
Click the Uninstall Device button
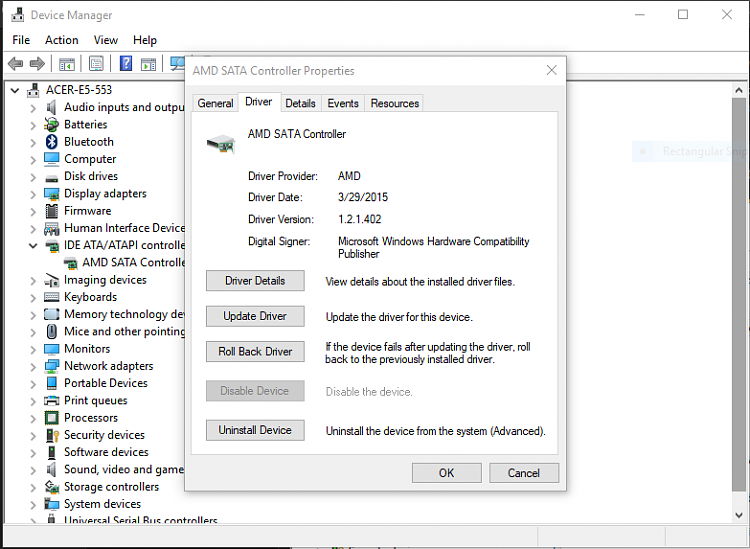pyautogui.click(x=255, y=430)
